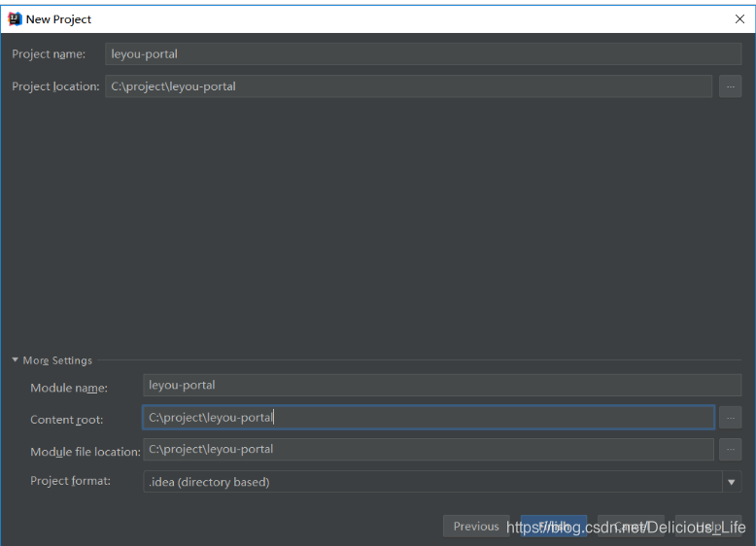Screen dimensions: 756x546
Task: Click the 'Module file location:' label
Action: [86, 452]
